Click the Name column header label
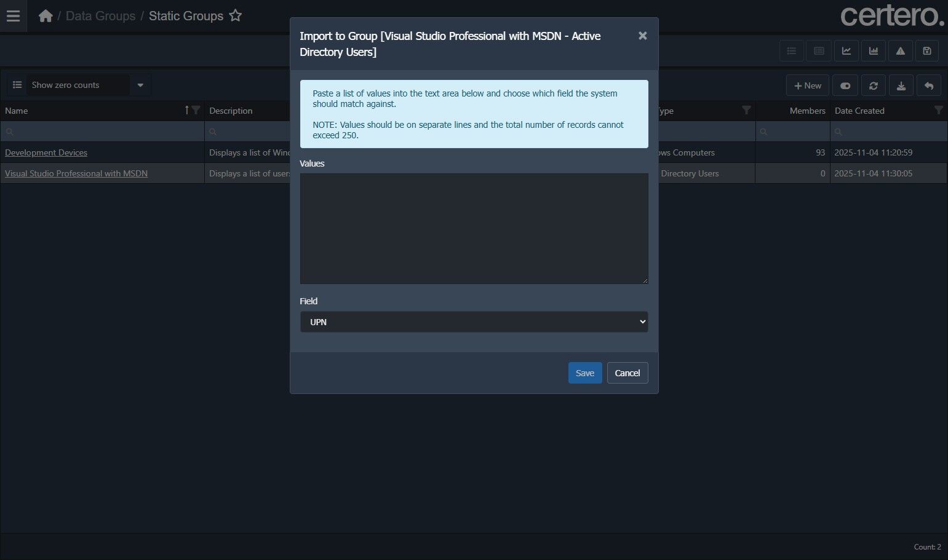Screen dimensions: 948x560 pos(17,111)
